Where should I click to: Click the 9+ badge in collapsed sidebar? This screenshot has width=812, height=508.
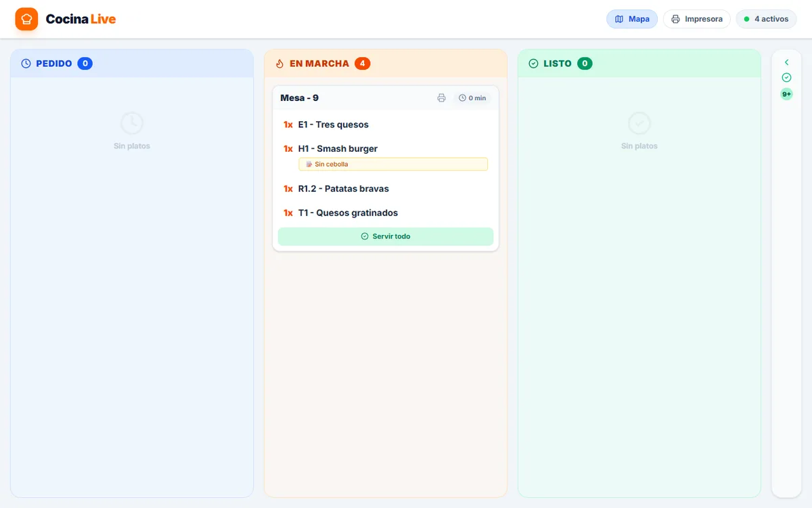(x=786, y=94)
